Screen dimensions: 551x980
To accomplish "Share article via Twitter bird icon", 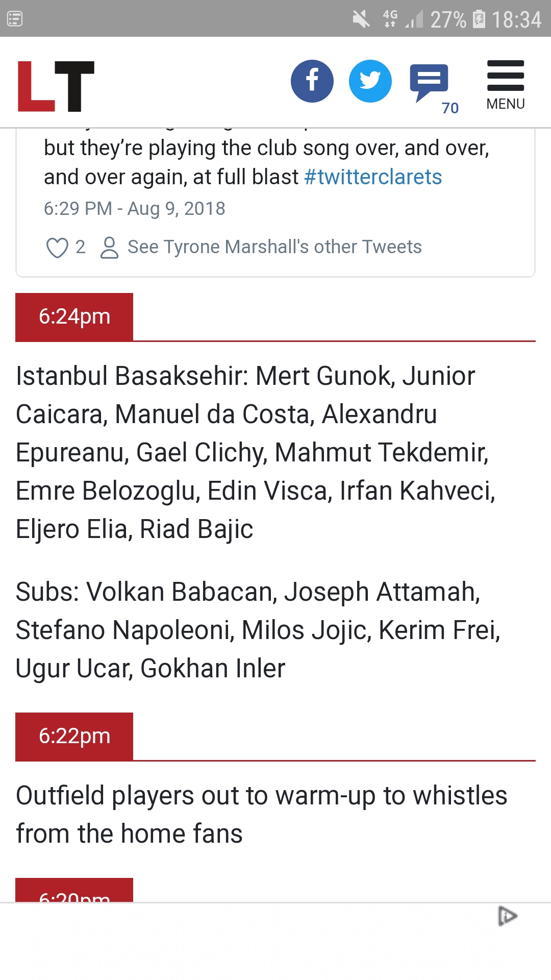I will click(370, 81).
